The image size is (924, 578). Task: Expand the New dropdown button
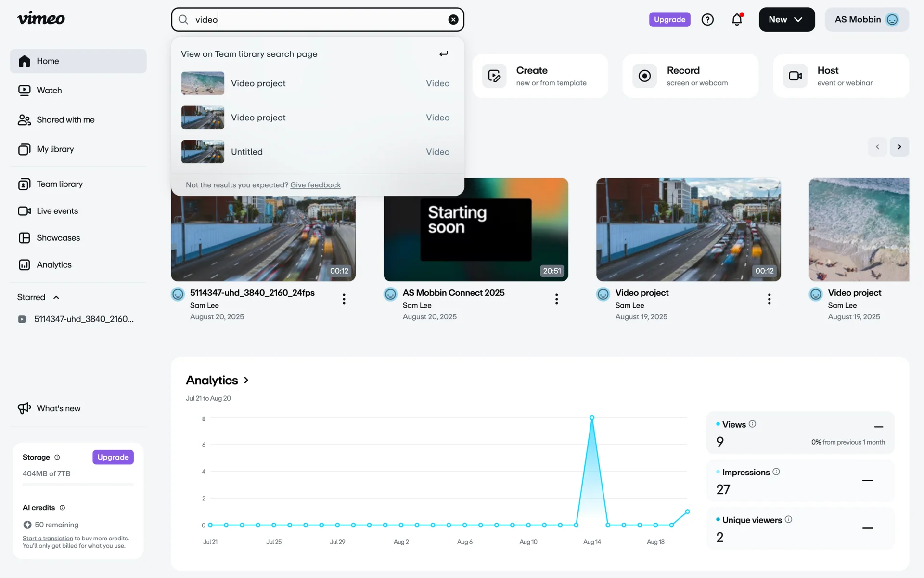point(786,20)
